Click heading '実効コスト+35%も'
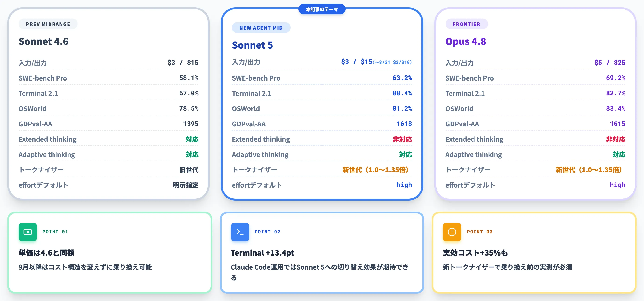Image resolution: width=644 pixels, height=301 pixels. (475, 253)
